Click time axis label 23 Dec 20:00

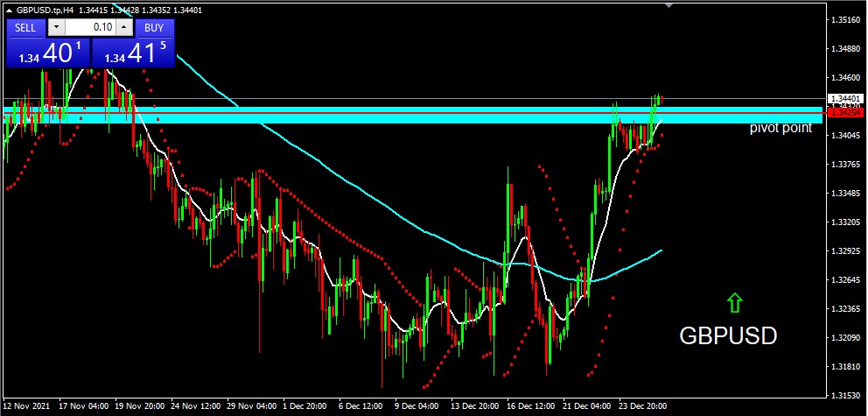pos(642,406)
